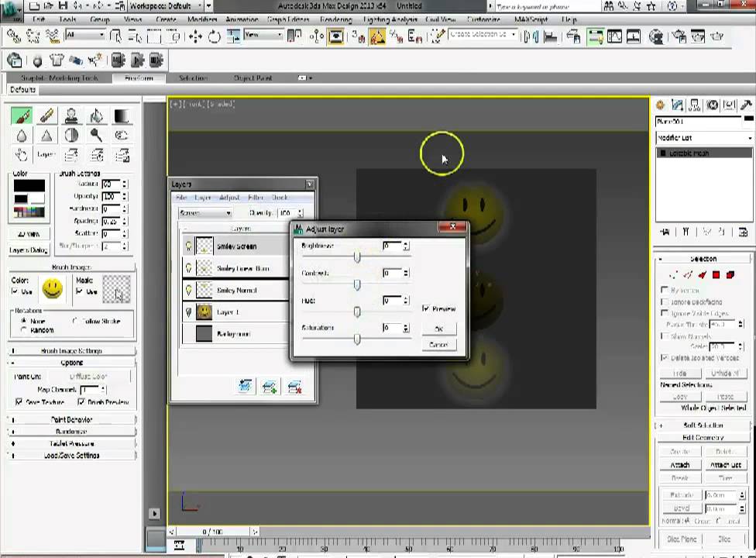Open the blend mode Screen dropdown
756x558 pixels.
(x=205, y=212)
